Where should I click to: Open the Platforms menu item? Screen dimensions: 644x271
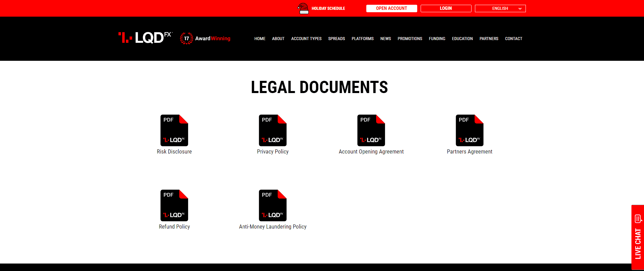[363, 39]
